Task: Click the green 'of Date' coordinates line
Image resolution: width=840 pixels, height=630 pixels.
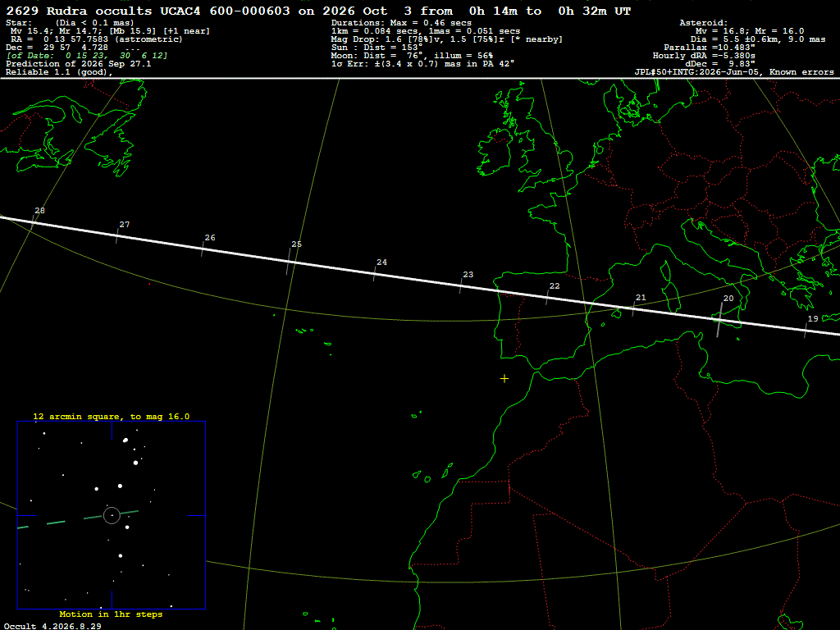Action: 87,56
